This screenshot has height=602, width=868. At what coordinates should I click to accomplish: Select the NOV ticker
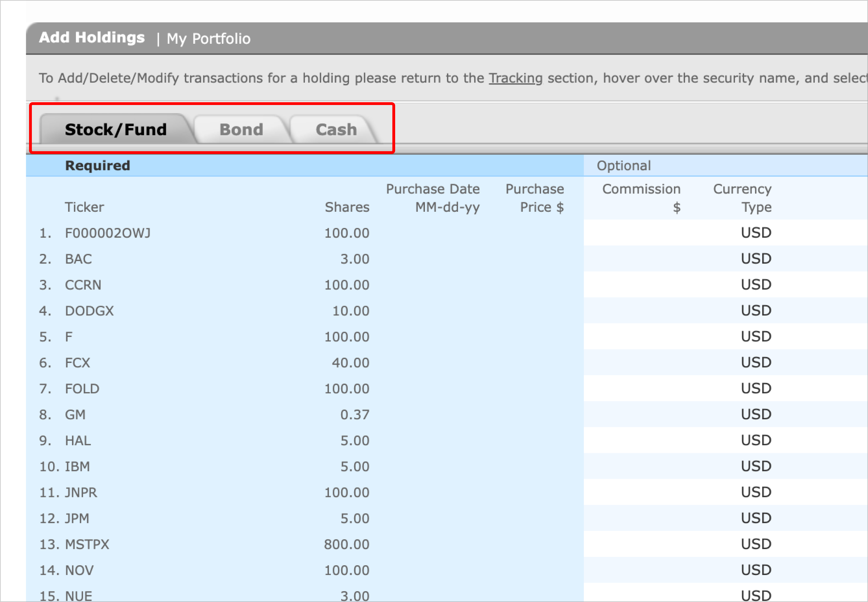[x=79, y=570]
